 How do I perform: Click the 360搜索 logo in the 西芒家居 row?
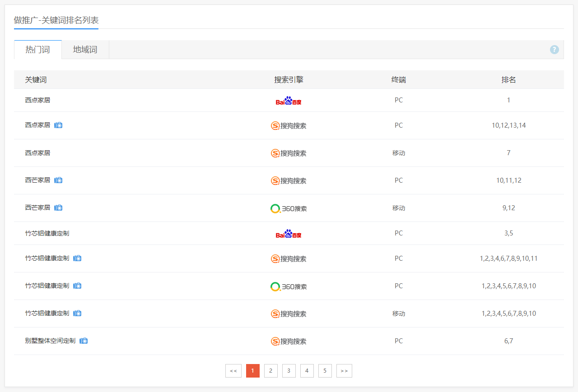(289, 208)
